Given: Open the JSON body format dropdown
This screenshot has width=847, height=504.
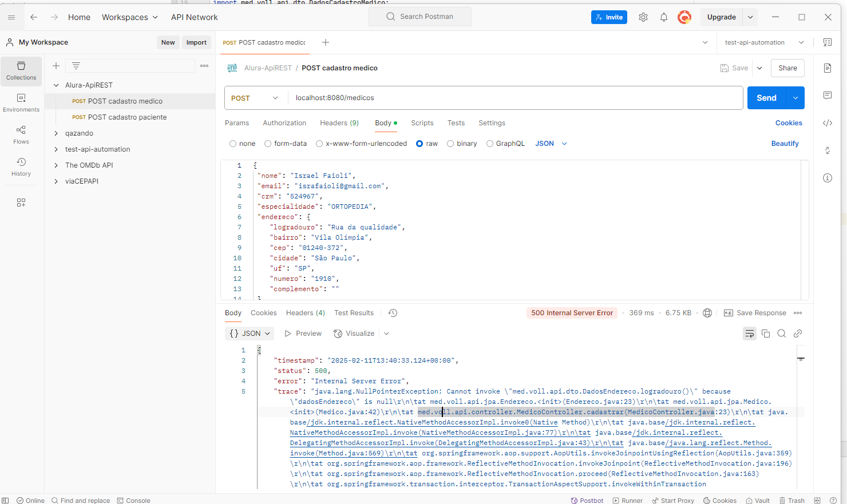Looking at the screenshot, I should pyautogui.click(x=551, y=144).
